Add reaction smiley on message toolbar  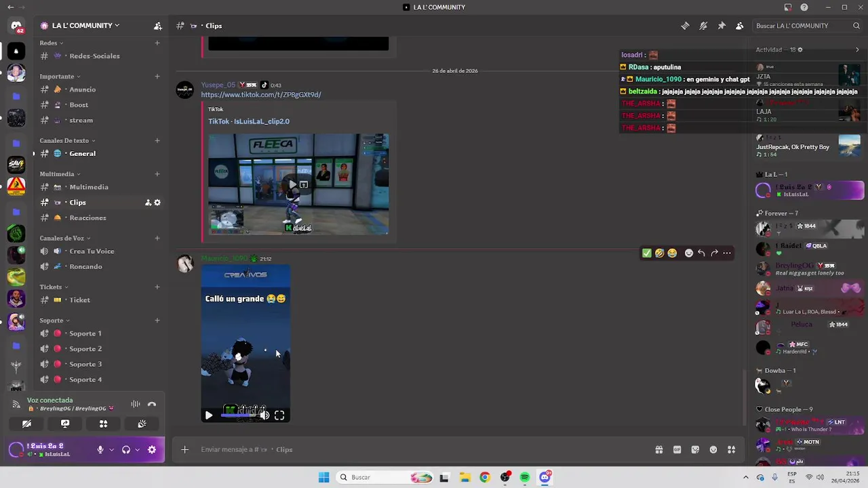pos(689,253)
